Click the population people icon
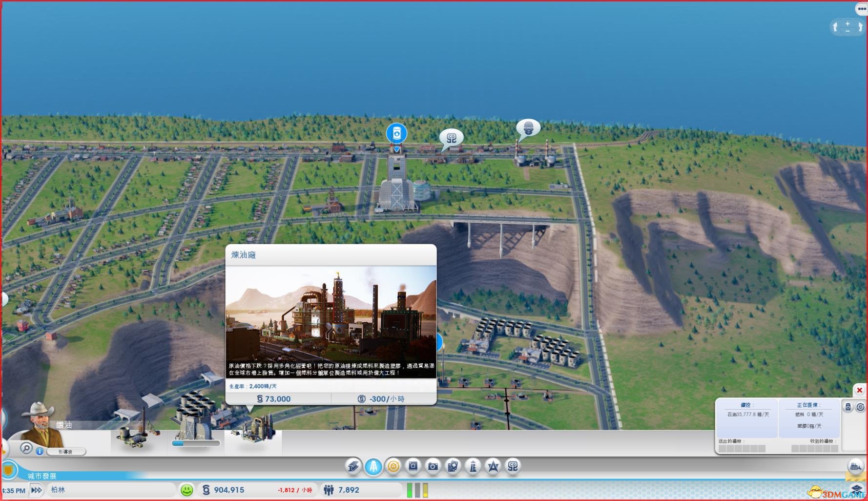 point(329,490)
